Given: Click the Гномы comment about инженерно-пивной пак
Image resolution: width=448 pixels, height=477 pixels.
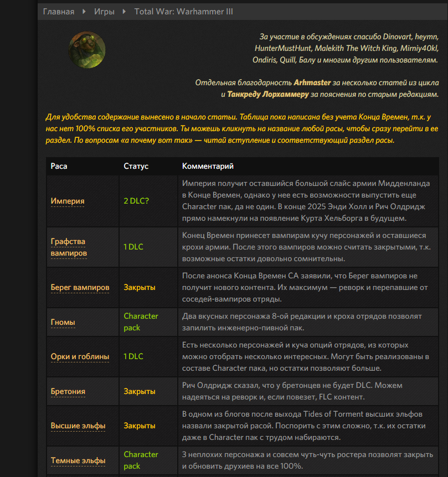Looking at the screenshot, I should [x=302, y=322].
